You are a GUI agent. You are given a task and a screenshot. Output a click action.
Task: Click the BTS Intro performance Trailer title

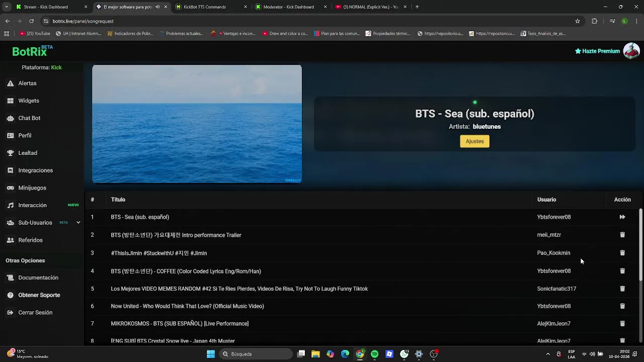[176, 235]
